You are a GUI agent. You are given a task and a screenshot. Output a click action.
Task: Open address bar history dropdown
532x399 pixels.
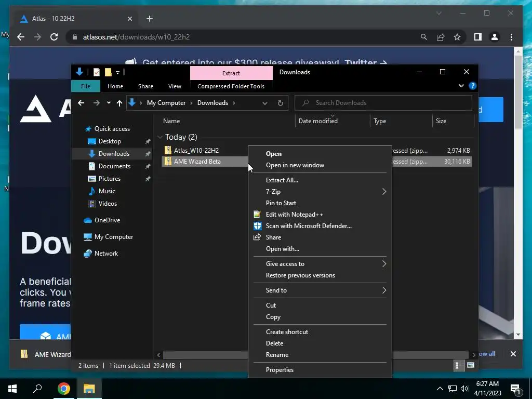click(x=264, y=103)
